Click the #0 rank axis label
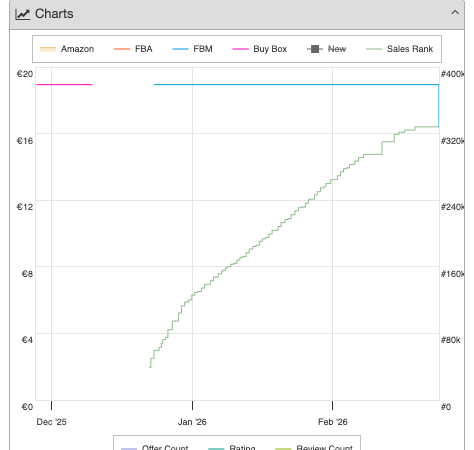The width and height of the screenshot is (474, 450). coord(446,407)
